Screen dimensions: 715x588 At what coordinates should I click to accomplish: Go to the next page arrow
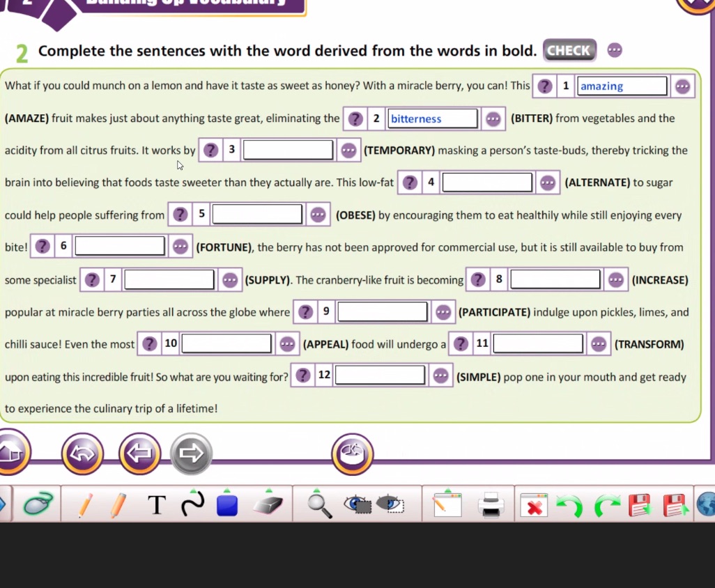click(x=191, y=454)
